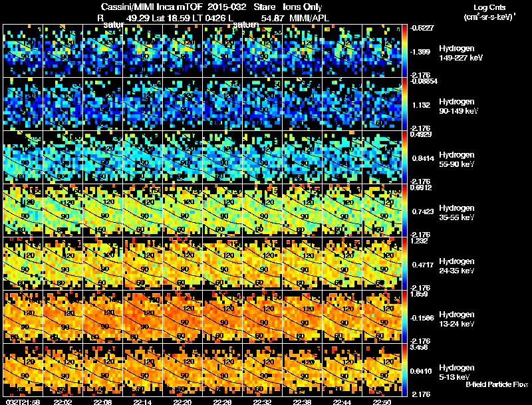This screenshot has height=405, width=532.
Task: Open the 13-24 keV panel at 22:20
Action: (x=182, y=317)
